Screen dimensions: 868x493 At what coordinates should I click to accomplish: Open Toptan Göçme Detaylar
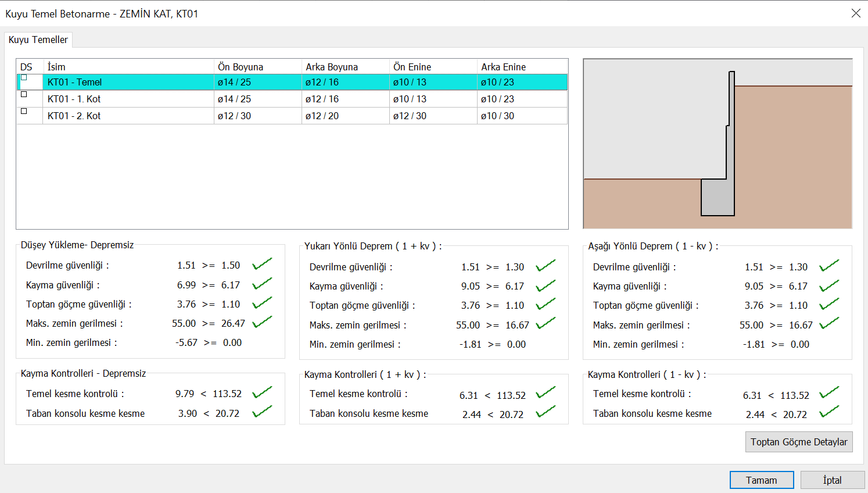[x=798, y=442]
